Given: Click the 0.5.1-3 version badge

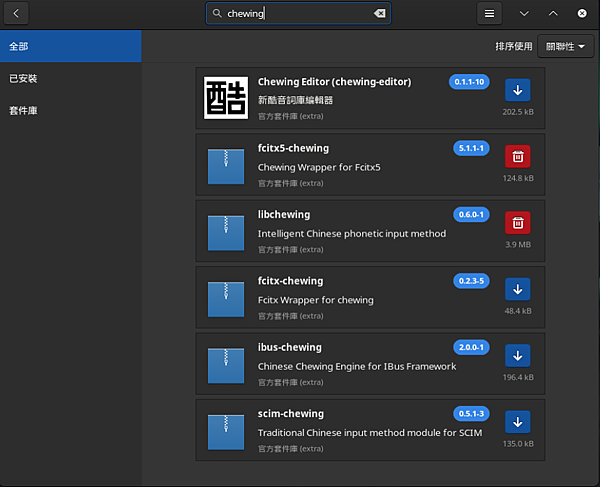Looking at the screenshot, I should (x=471, y=414).
